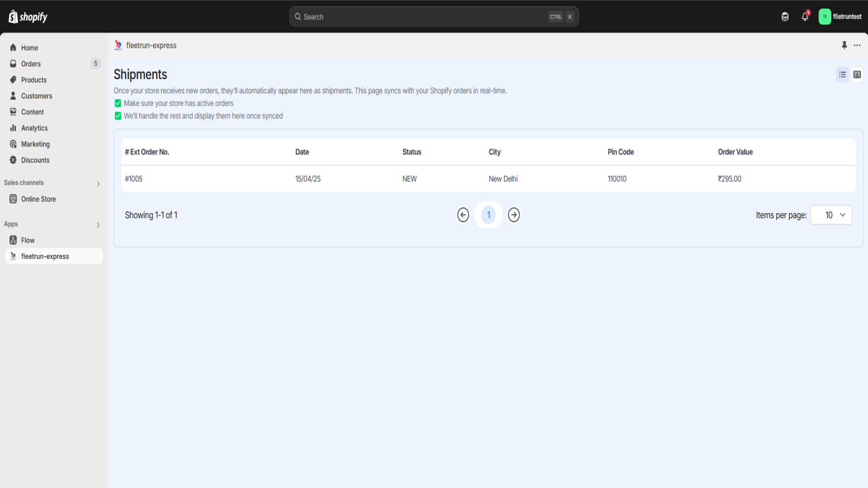Click the Search bar at the top
This screenshot has height=488, width=868.
[433, 16]
